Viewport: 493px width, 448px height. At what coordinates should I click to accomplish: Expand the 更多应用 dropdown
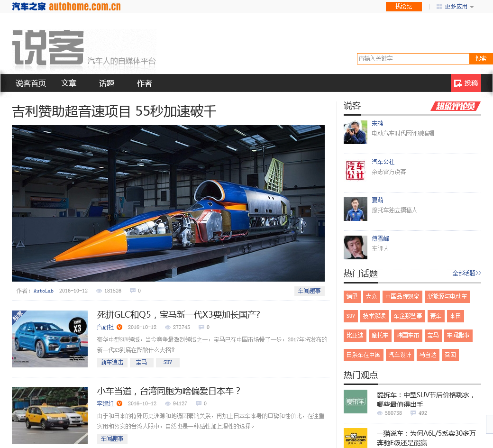point(459,7)
